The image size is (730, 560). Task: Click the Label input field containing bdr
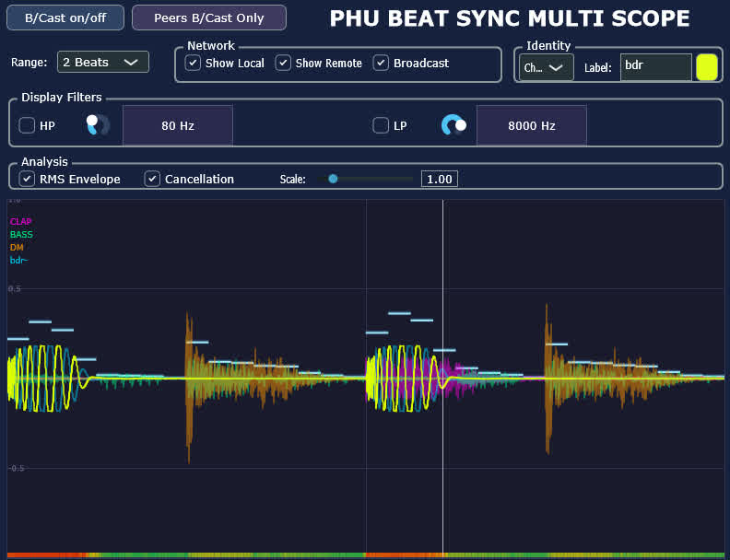click(656, 67)
